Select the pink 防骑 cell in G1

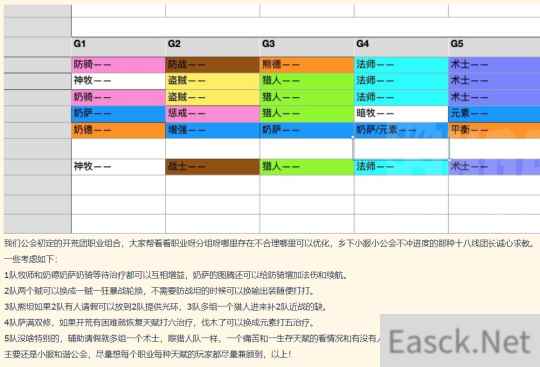pos(118,65)
